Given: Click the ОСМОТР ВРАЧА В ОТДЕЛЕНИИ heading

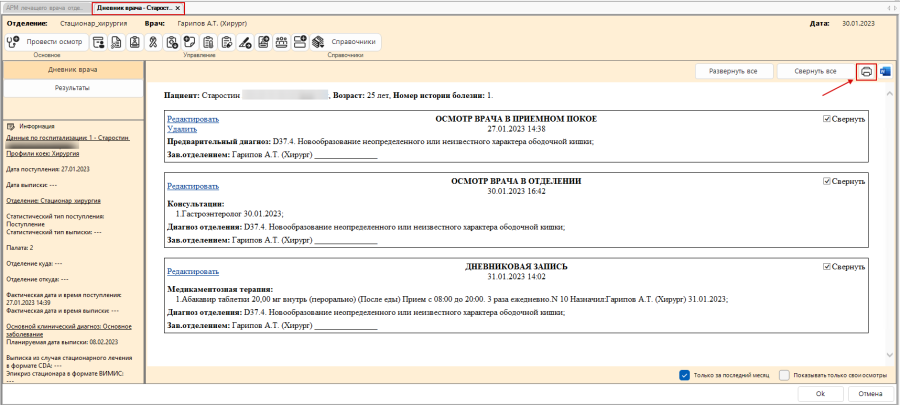Looking at the screenshot, I should tap(517, 181).
